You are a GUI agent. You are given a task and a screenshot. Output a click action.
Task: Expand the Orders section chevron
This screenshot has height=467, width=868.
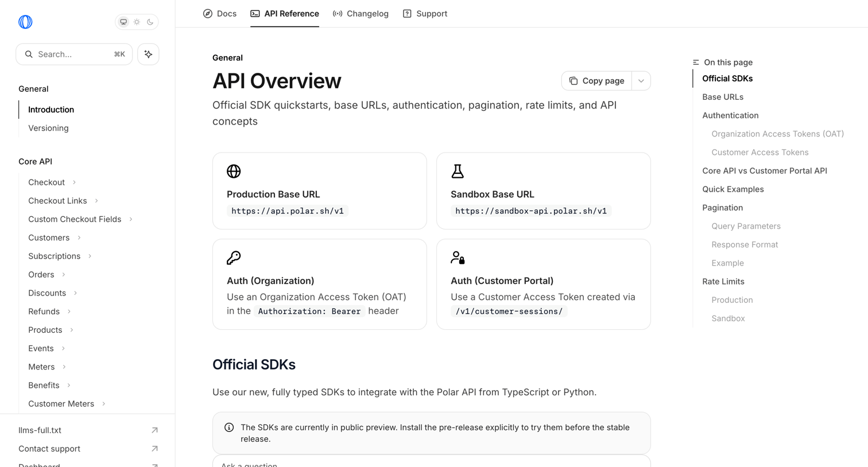[x=64, y=275]
